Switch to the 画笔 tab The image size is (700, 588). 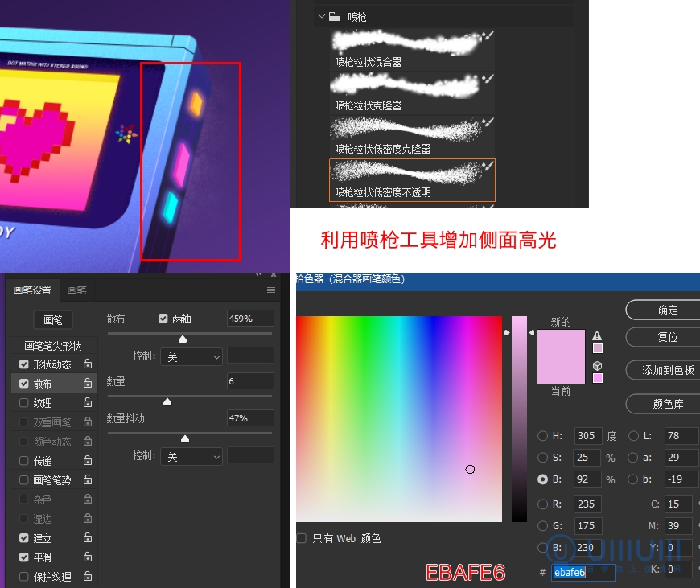tap(76, 290)
